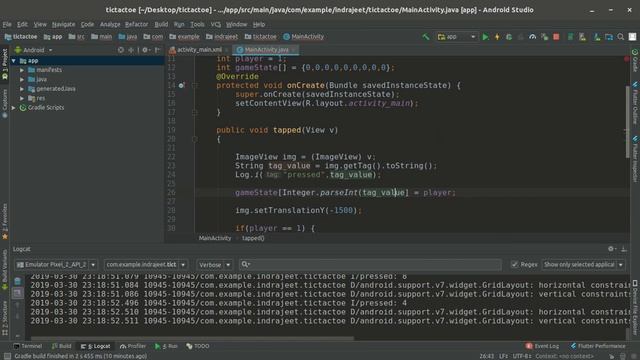Open the Emulator Pixel_2_API device dropdown
Screen dimensions: 640x360
tap(56, 264)
